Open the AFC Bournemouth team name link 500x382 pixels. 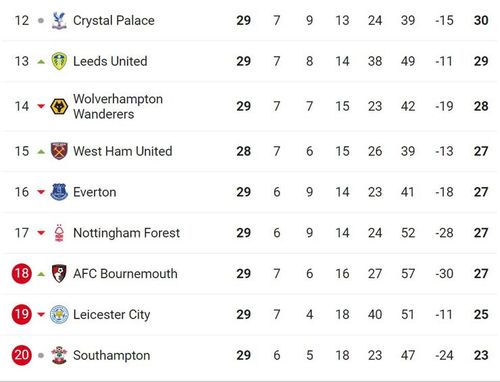tap(125, 274)
